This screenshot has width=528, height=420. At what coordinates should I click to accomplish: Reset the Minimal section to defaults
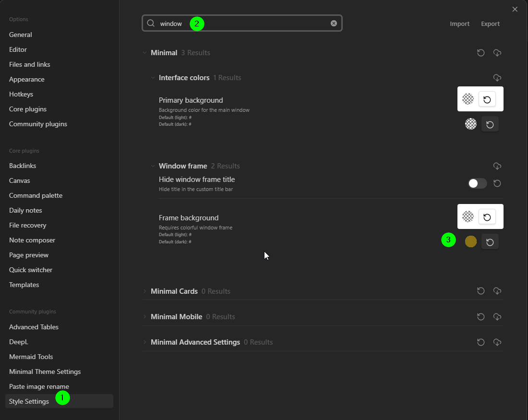481,52
